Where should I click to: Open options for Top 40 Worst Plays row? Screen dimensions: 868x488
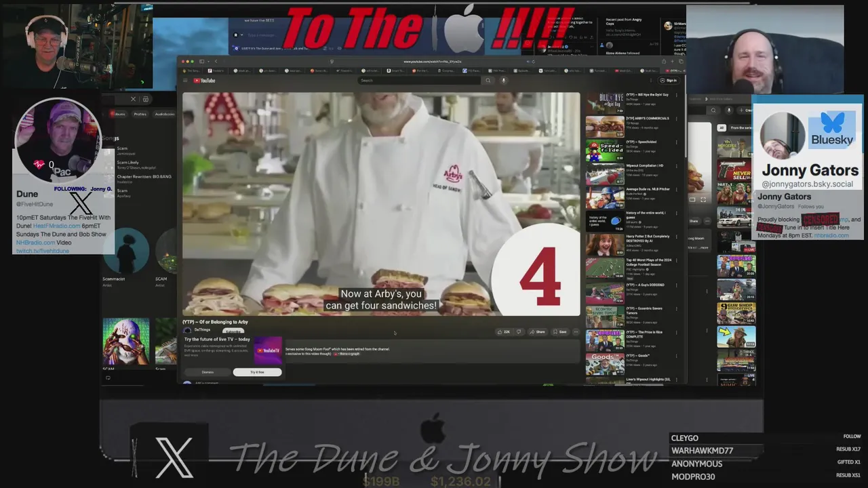(676, 261)
